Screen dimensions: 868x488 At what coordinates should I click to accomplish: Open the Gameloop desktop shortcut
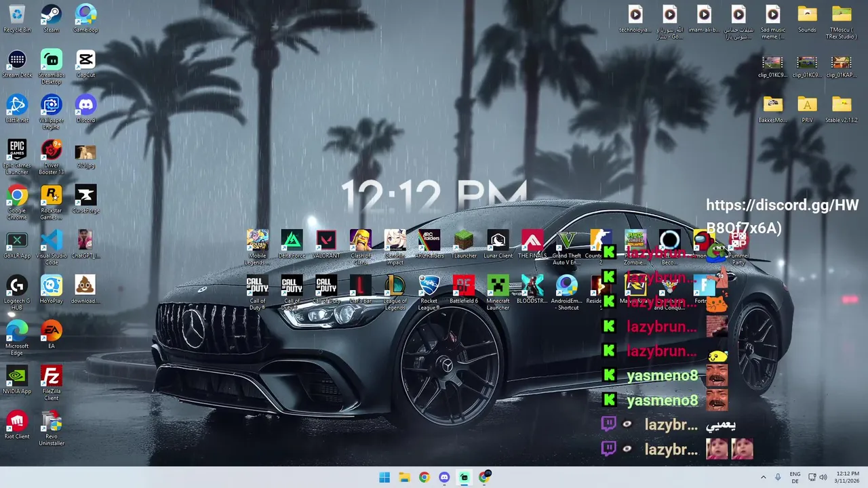(85, 18)
